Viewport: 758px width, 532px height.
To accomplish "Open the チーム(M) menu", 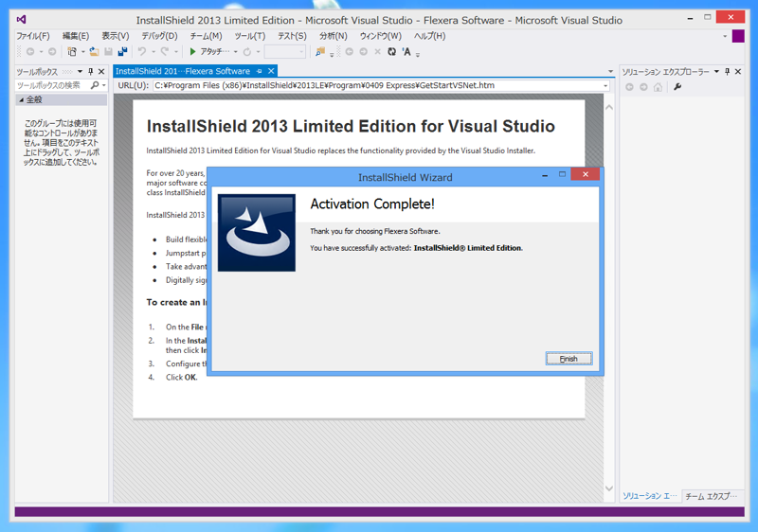I will point(206,36).
